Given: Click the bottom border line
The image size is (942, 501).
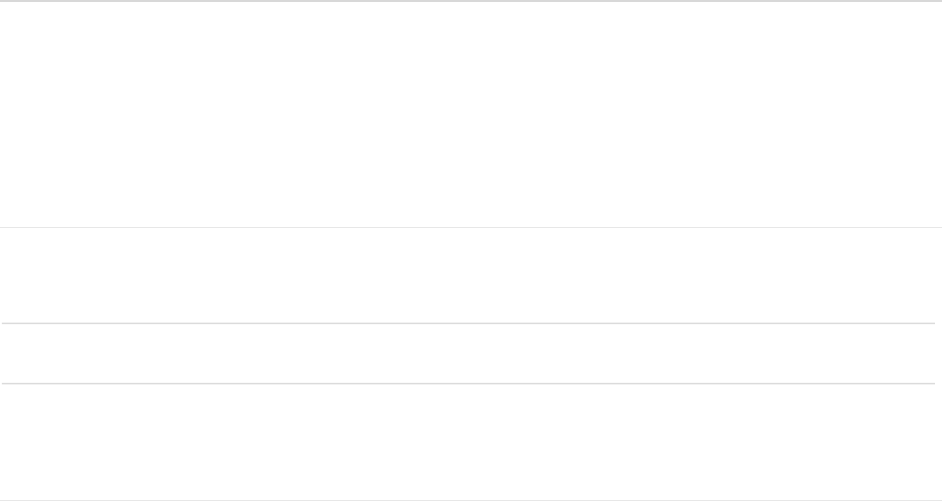Looking at the screenshot, I should pyautogui.click(x=470, y=499).
